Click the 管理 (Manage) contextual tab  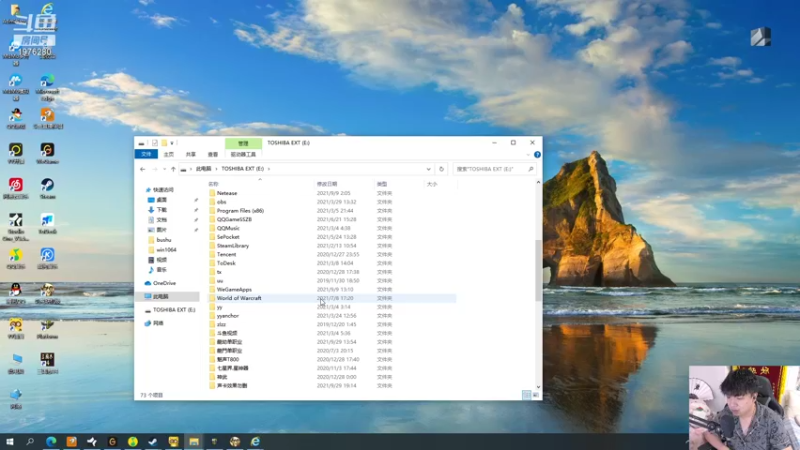click(243, 143)
